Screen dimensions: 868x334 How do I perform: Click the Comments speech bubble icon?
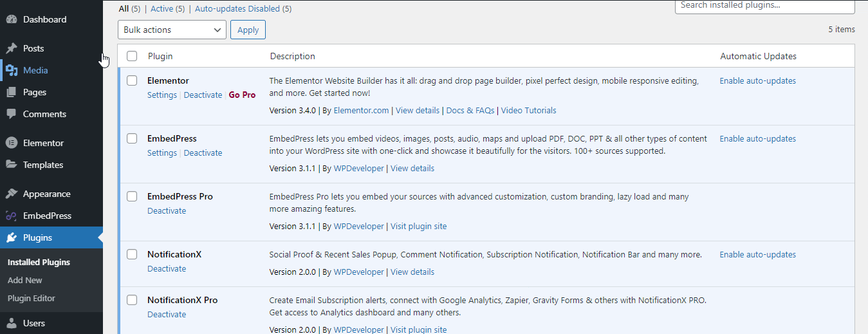click(12, 114)
